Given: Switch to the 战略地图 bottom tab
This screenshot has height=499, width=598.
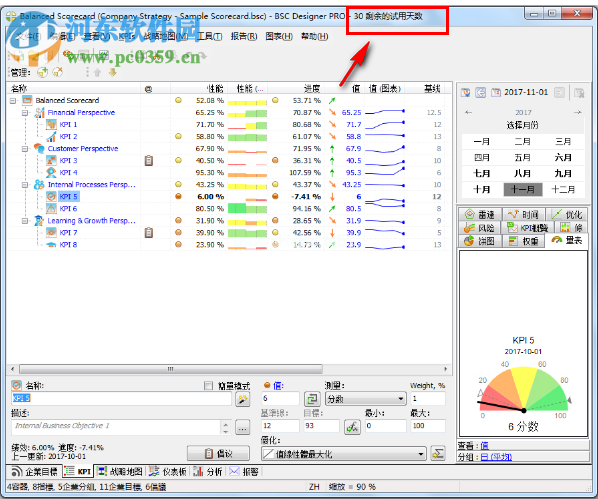Looking at the screenshot, I should [x=120, y=472].
